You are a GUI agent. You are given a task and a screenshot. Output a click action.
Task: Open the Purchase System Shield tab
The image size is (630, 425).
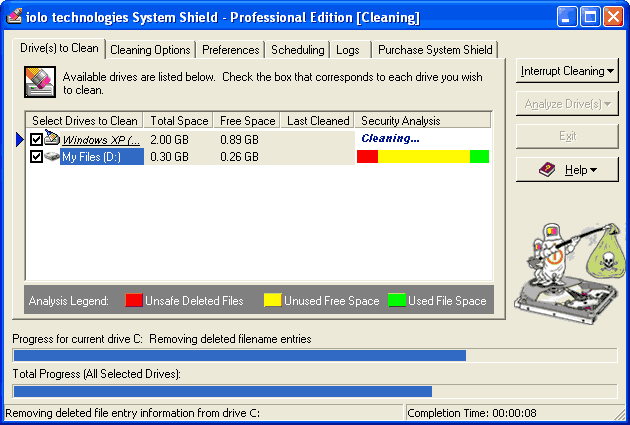point(435,50)
